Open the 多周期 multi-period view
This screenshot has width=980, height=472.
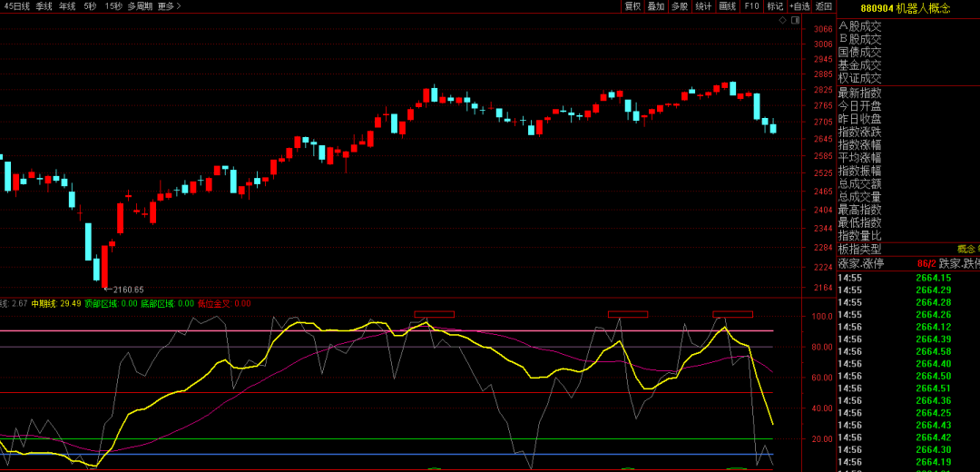[140, 6]
